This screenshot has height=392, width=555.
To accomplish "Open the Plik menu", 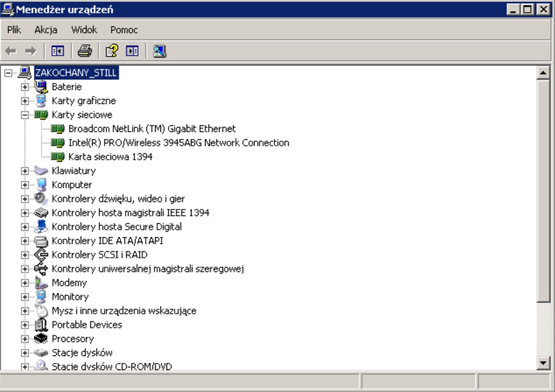I will [14, 30].
